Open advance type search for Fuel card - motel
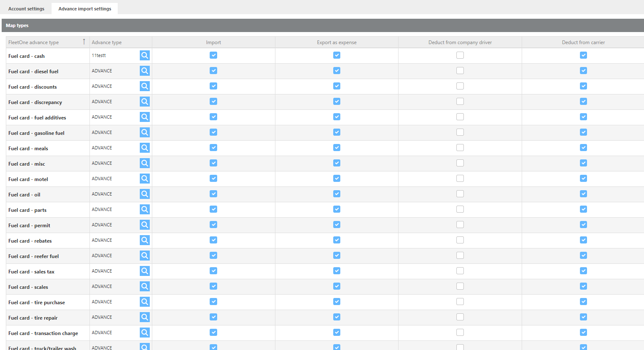 pyautogui.click(x=144, y=179)
